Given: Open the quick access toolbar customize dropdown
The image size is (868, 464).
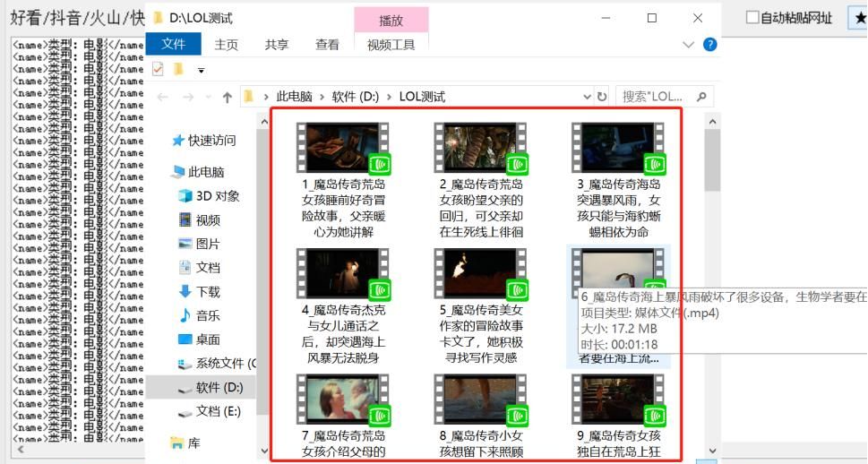Looking at the screenshot, I should click(x=201, y=71).
